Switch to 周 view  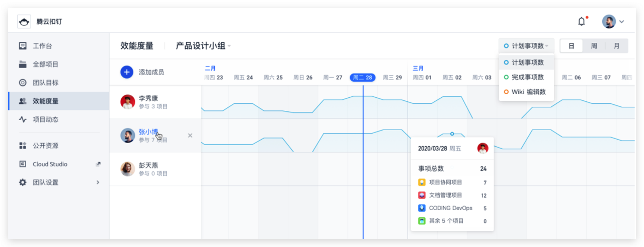(594, 46)
